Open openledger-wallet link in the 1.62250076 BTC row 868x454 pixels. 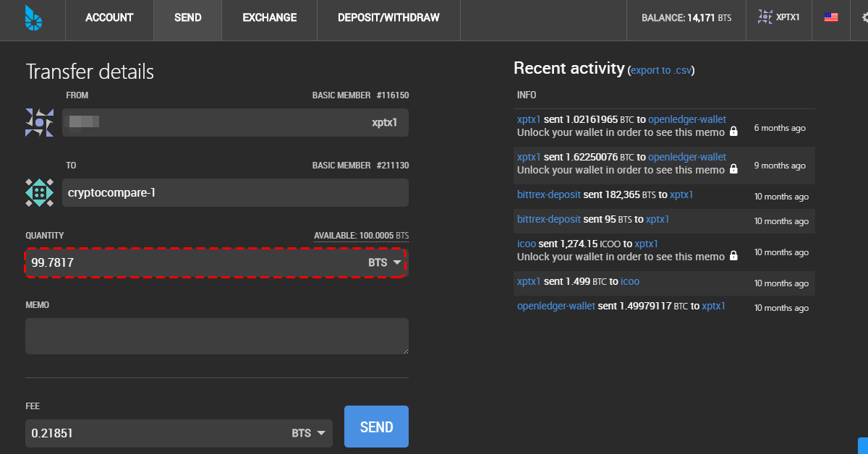[x=687, y=157]
